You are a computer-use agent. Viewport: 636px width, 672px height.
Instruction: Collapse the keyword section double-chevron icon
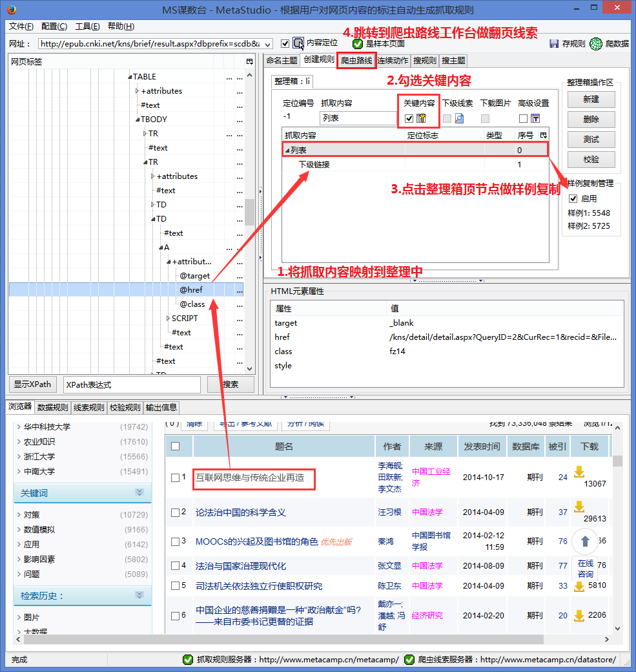pyautogui.click(x=139, y=492)
